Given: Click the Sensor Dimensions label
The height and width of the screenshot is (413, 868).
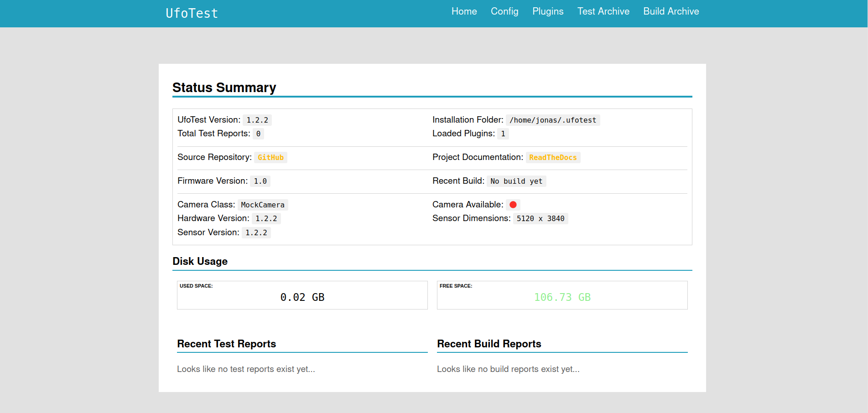Looking at the screenshot, I should tap(472, 218).
